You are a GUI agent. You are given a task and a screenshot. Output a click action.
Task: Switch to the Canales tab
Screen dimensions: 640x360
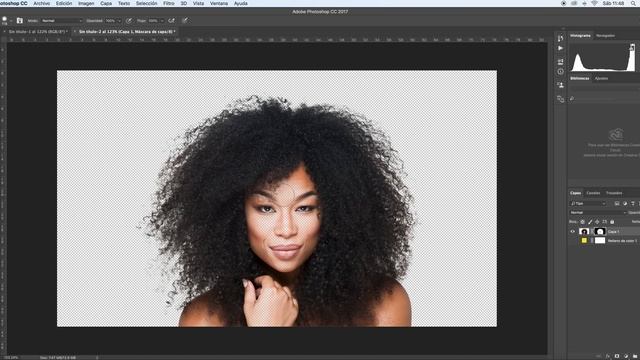[x=593, y=193]
